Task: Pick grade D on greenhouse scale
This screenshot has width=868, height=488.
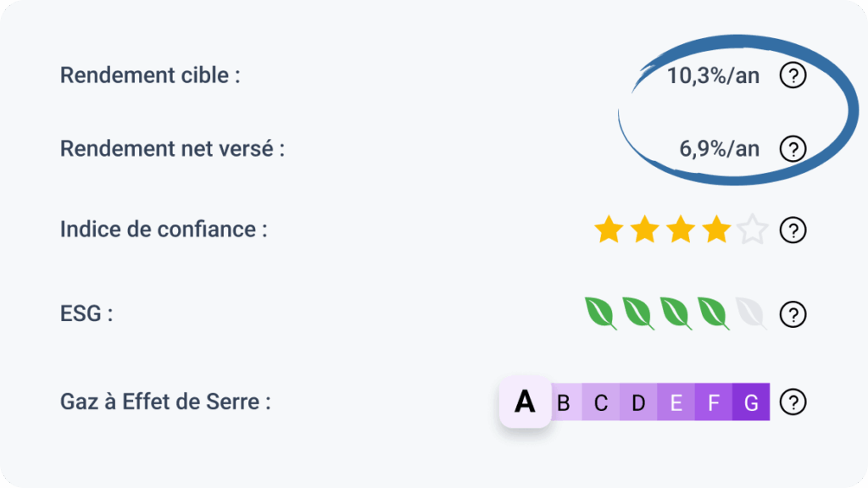Action: 638,402
